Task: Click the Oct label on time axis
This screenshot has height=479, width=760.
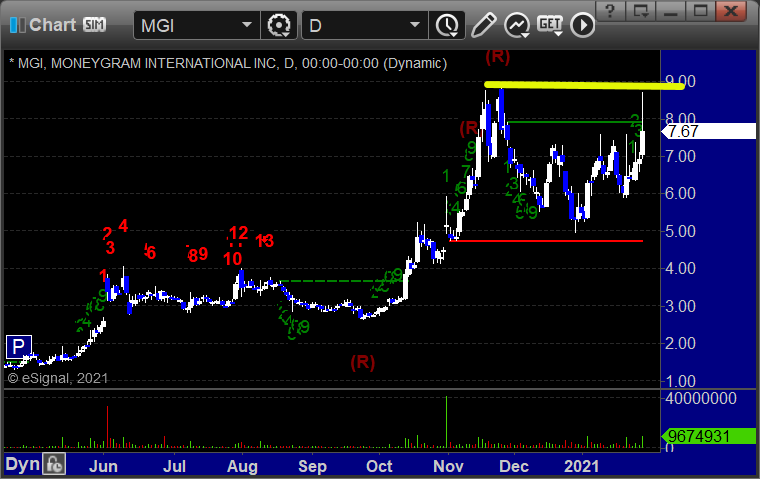Action: 379,466
